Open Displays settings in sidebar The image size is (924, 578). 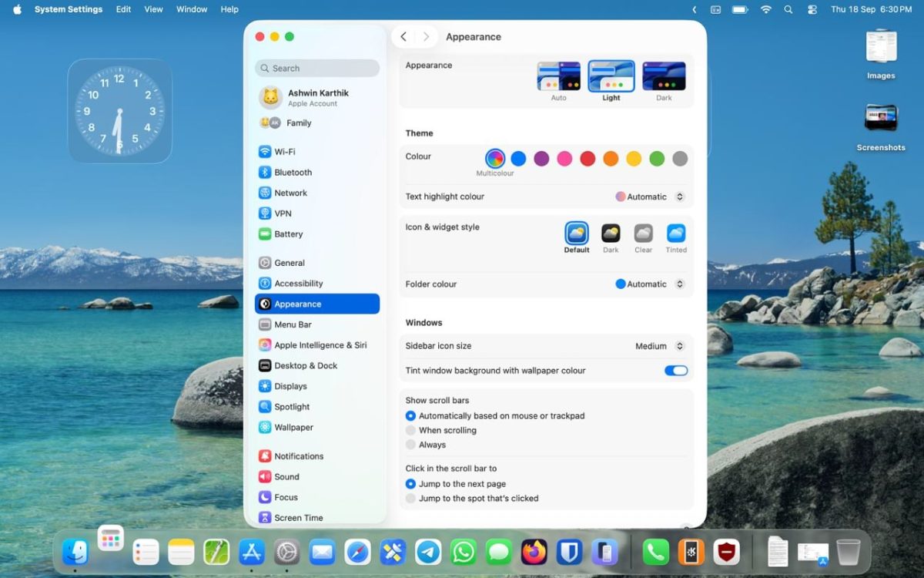[317, 386]
